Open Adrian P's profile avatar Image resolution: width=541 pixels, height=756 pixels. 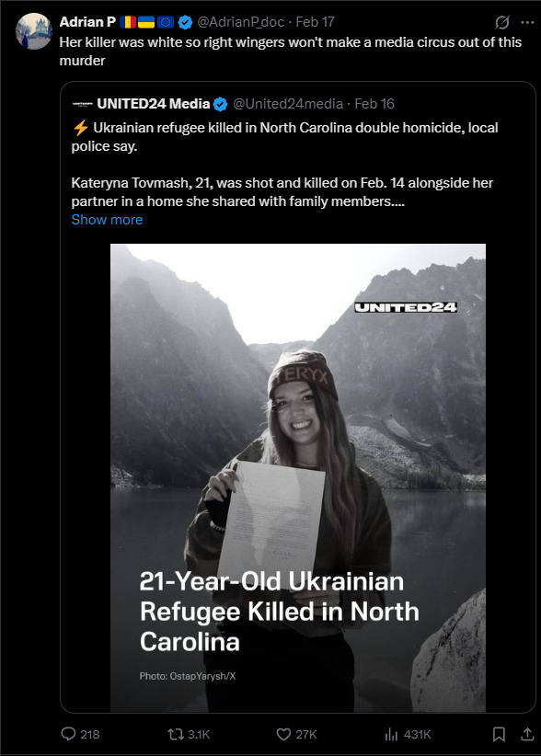pos(34,31)
